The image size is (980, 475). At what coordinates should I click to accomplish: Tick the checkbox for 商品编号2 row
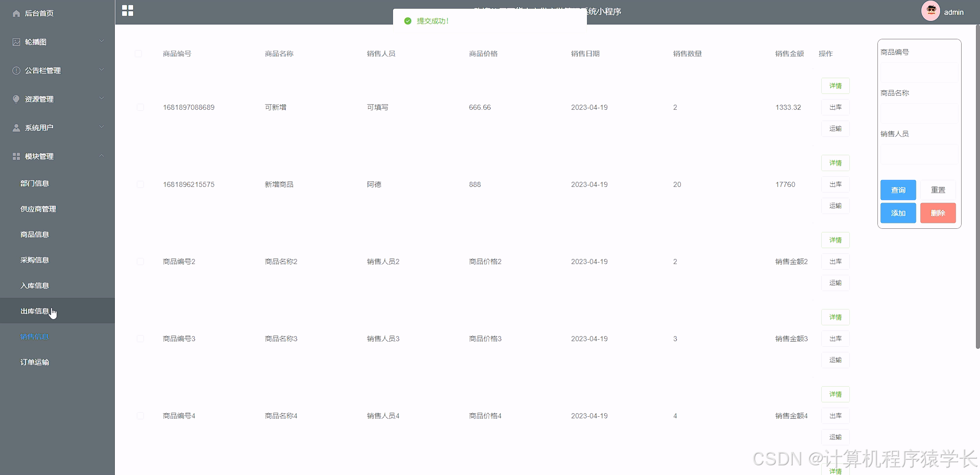pos(140,262)
